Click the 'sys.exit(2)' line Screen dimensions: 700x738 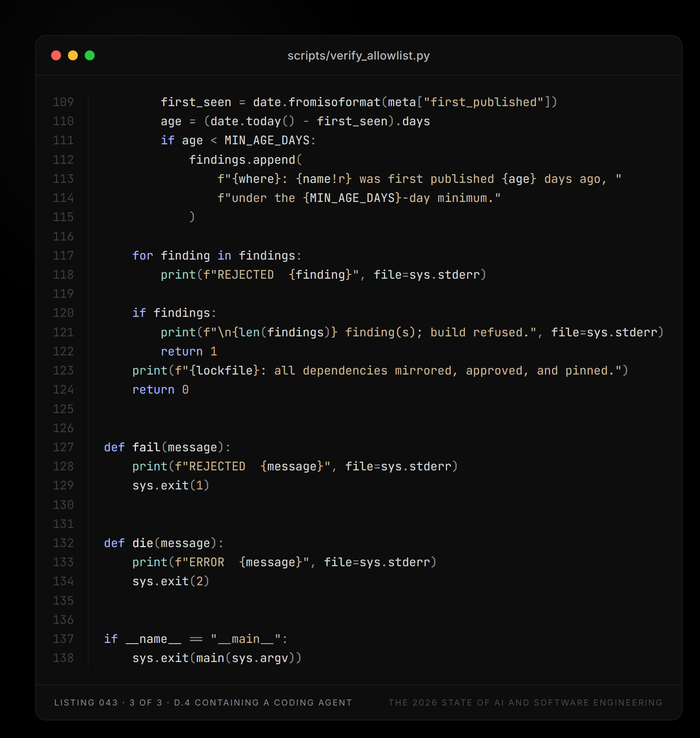[171, 581]
